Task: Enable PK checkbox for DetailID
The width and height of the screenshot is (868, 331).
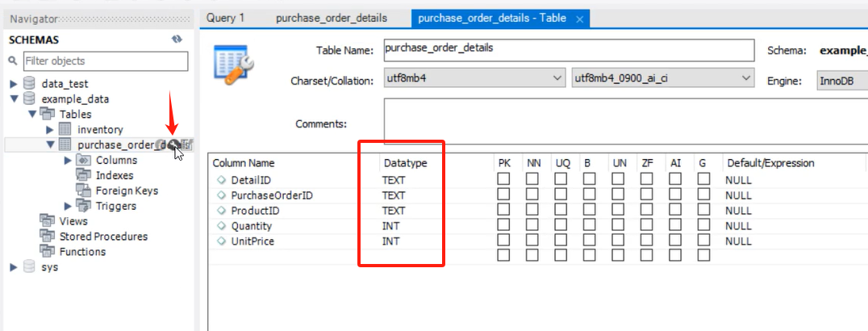Action: tap(503, 180)
